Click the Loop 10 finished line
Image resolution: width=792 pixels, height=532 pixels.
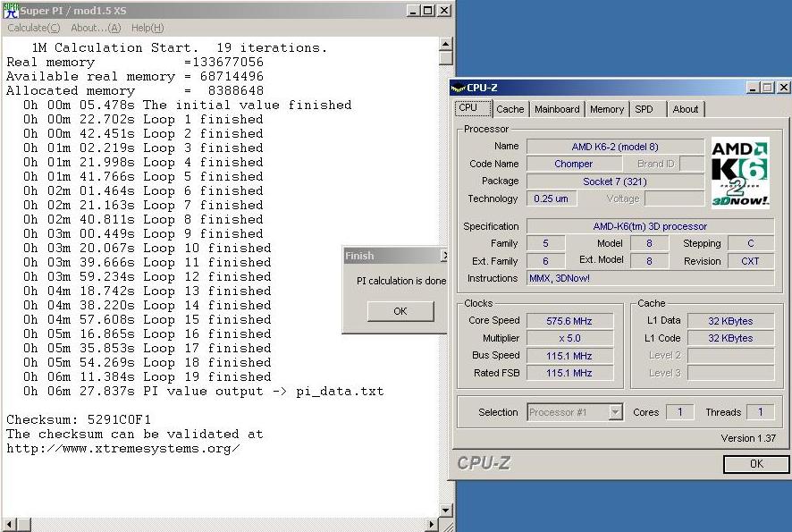point(147,248)
